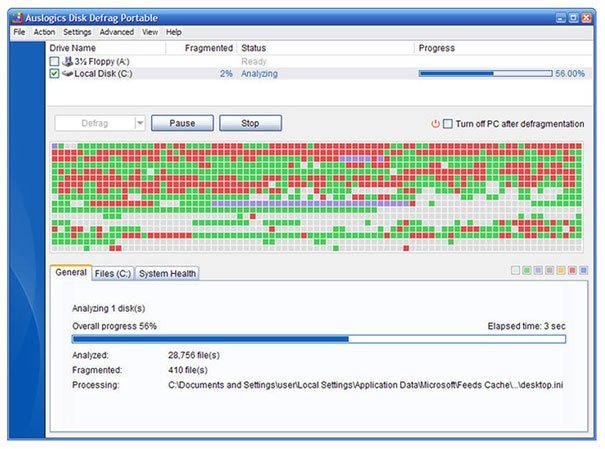This screenshot has width=605, height=449.
Task: Click the disabled Defrag button
Action: (x=95, y=123)
